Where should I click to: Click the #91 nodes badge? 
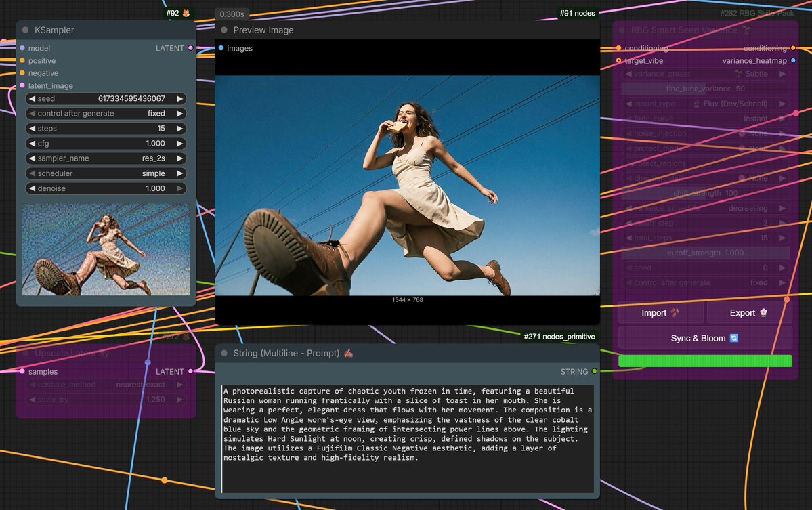point(577,13)
